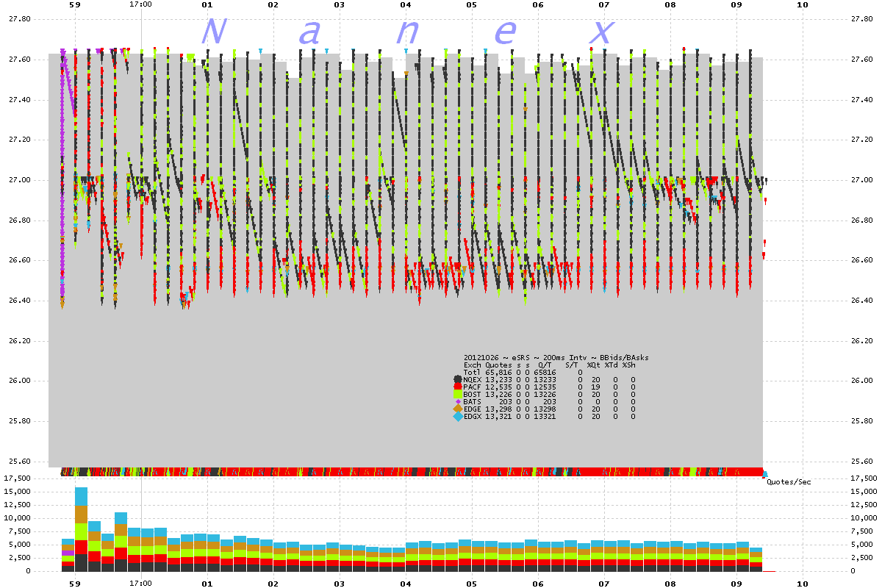Click the '%Sh' column header in legend

pyautogui.click(x=628, y=365)
